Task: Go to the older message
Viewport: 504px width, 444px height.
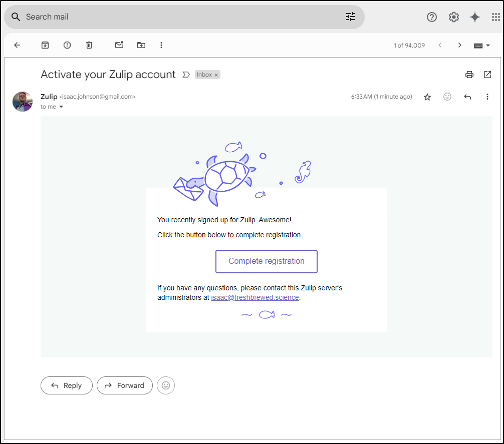Action: click(x=459, y=45)
